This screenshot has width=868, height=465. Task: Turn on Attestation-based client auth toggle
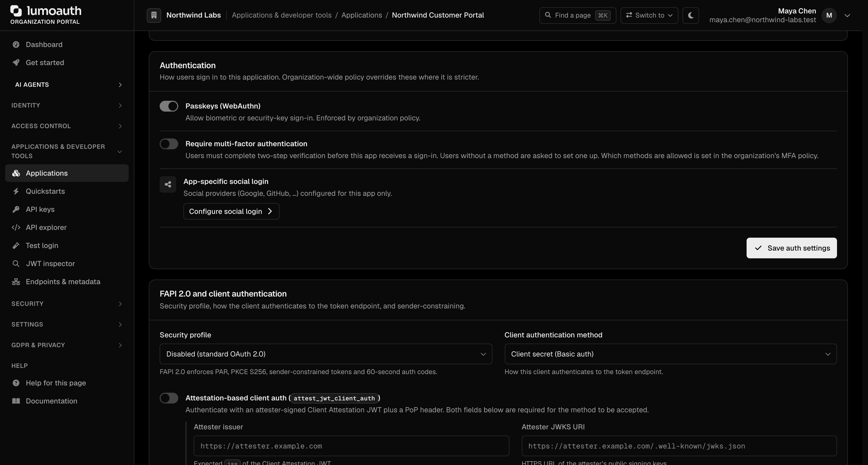point(169,398)
